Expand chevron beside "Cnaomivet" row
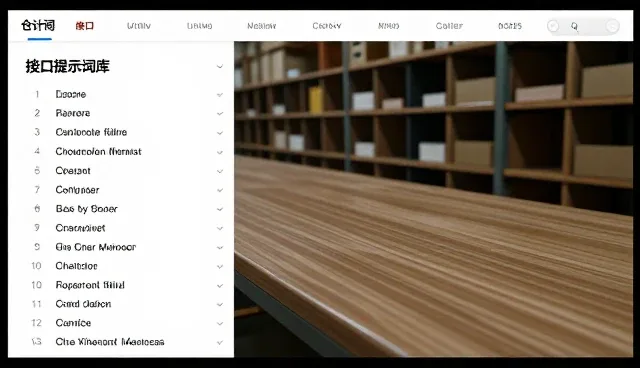640x368 pixels. click(220, 228)
